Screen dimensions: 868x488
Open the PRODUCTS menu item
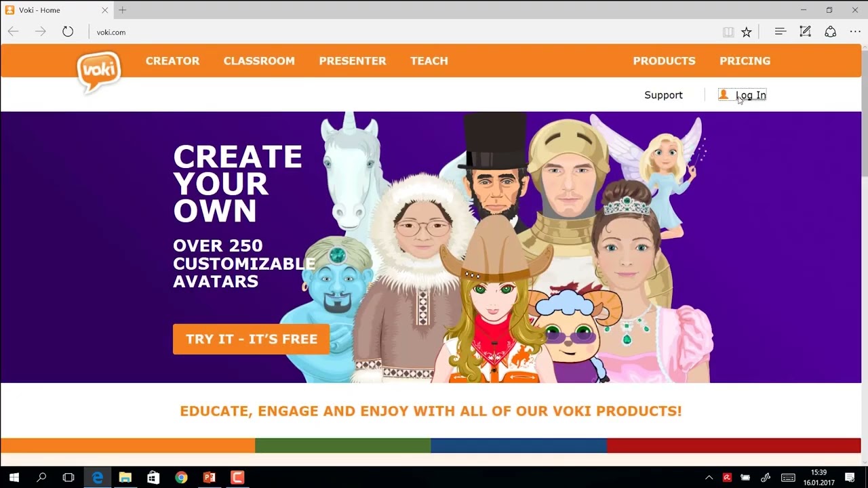click(664, 61)
